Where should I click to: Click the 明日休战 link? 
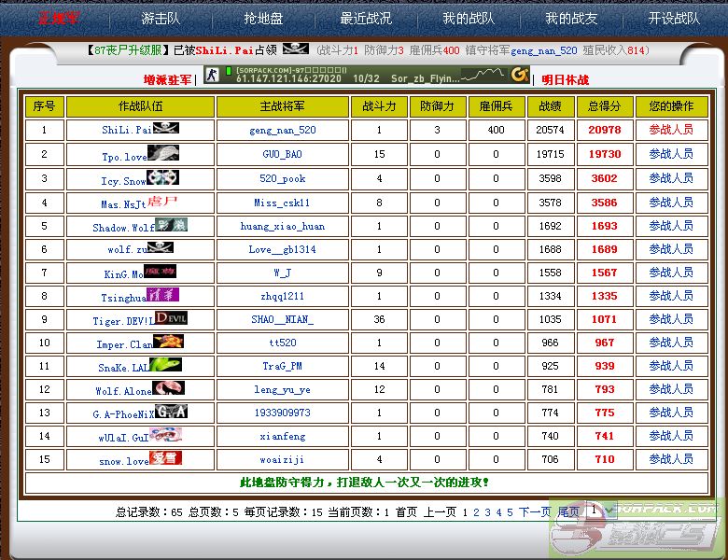coord(566,80)
